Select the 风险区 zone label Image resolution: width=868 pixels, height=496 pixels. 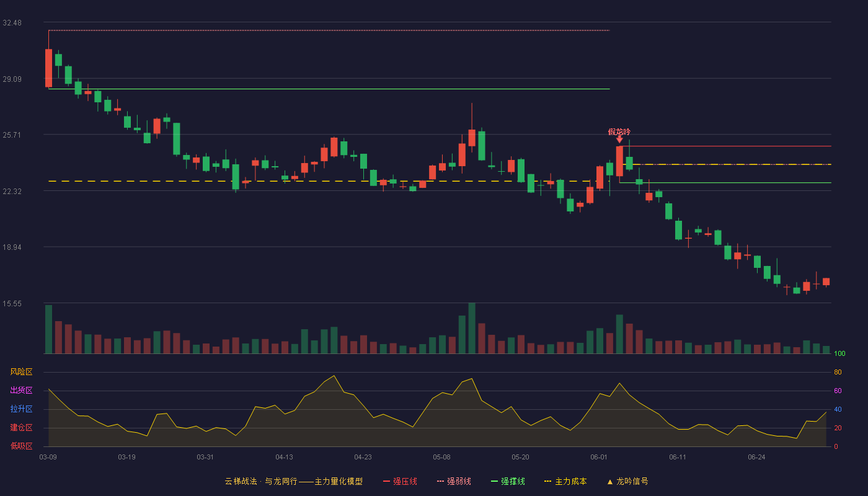(x=21, y=372)
